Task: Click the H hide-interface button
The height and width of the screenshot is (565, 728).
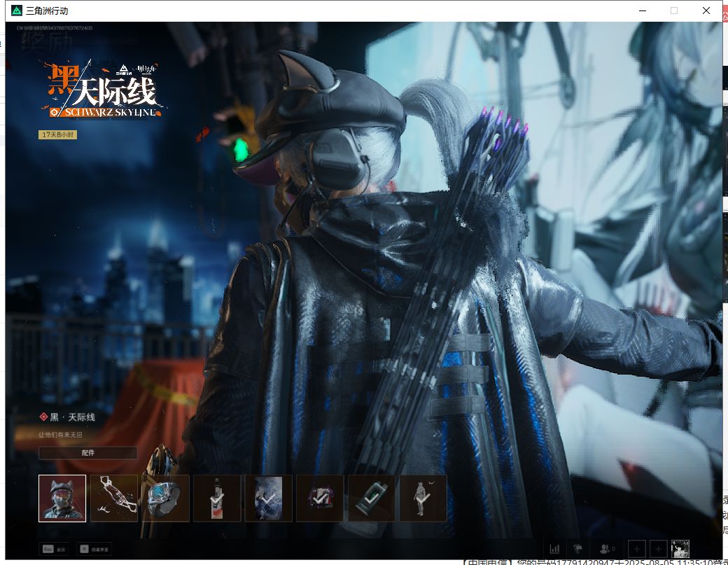Action: [94, 549]
